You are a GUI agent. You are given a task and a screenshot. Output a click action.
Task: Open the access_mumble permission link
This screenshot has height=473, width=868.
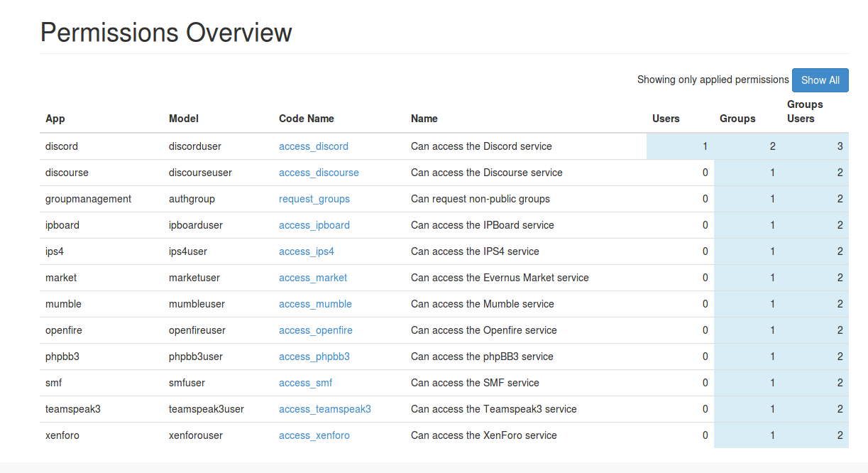click(315, 304)
